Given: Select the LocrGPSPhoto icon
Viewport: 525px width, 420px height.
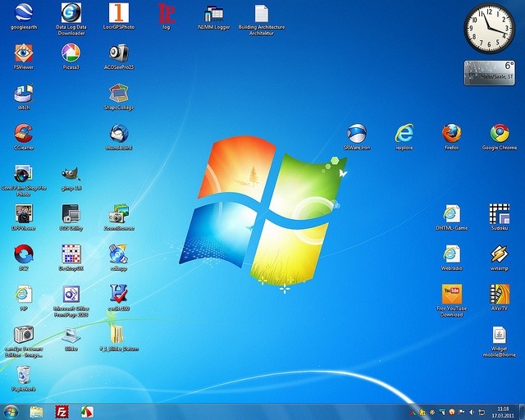Looking at the screenshot, I should click(118, 16).
